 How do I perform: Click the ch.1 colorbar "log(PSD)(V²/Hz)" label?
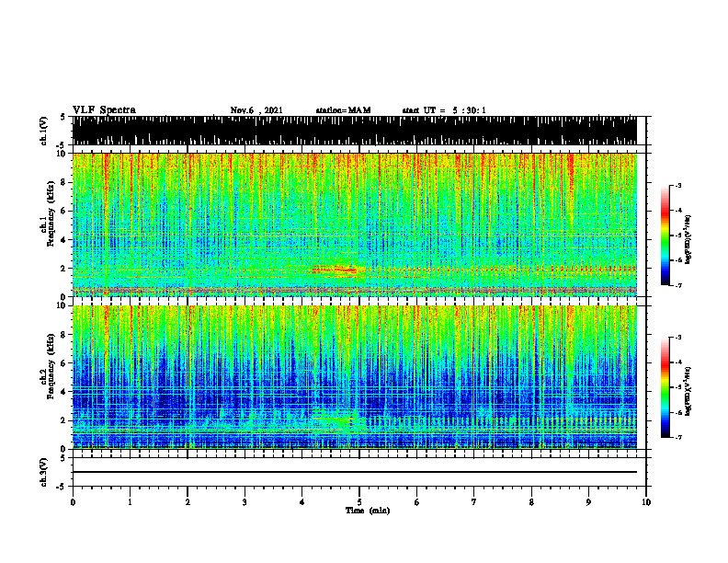pyautogui.click(x=688, y=240)
